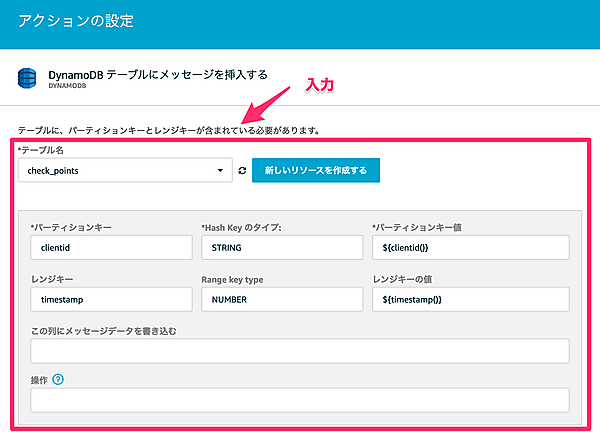600x432 pixels.
Task: Click the *テーブル名 field label
Action: coord(41,150)
